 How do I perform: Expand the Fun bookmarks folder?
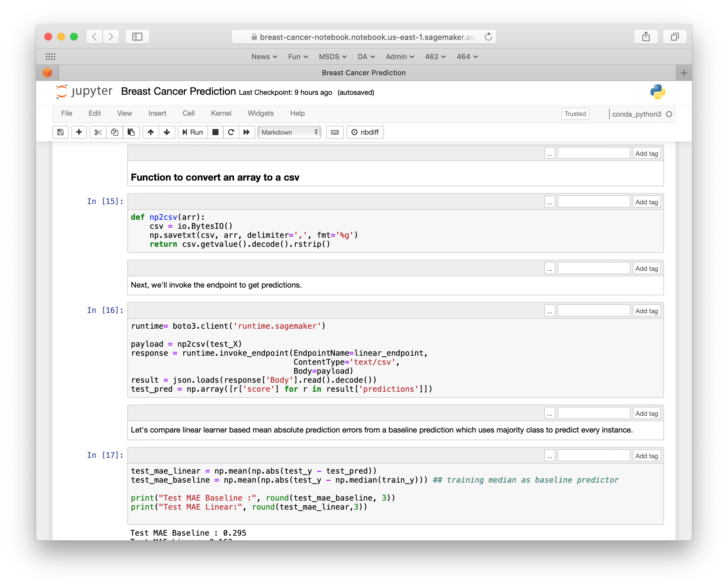298,57
